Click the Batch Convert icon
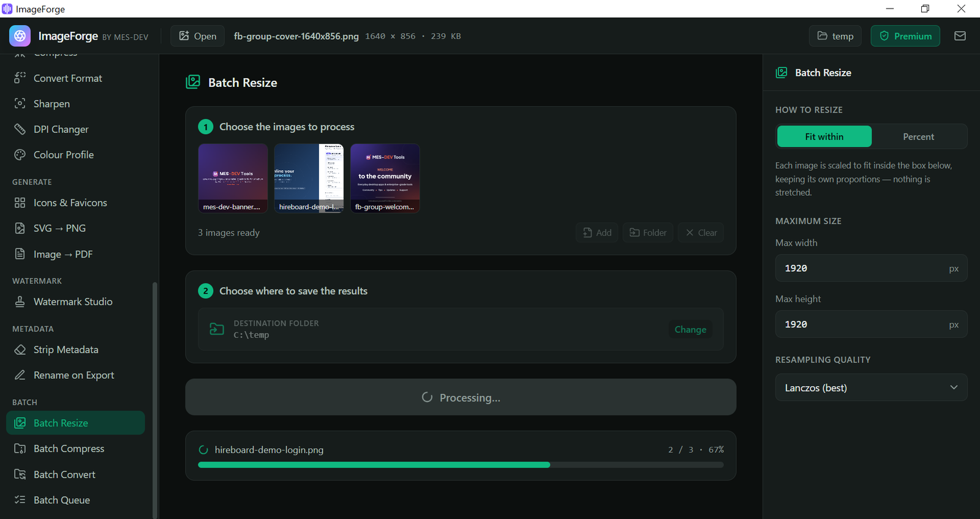980x519 pixels. (20, 474)
